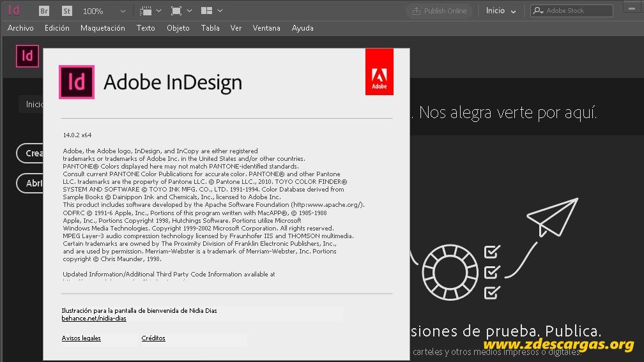Minimize the InDesign window

[632, 8]
